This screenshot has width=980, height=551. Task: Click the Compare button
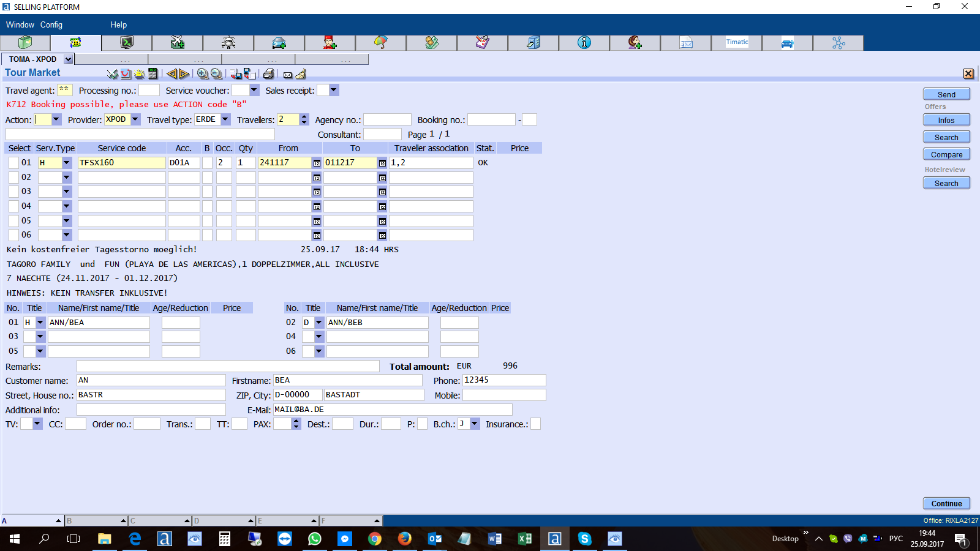[946, 154]
